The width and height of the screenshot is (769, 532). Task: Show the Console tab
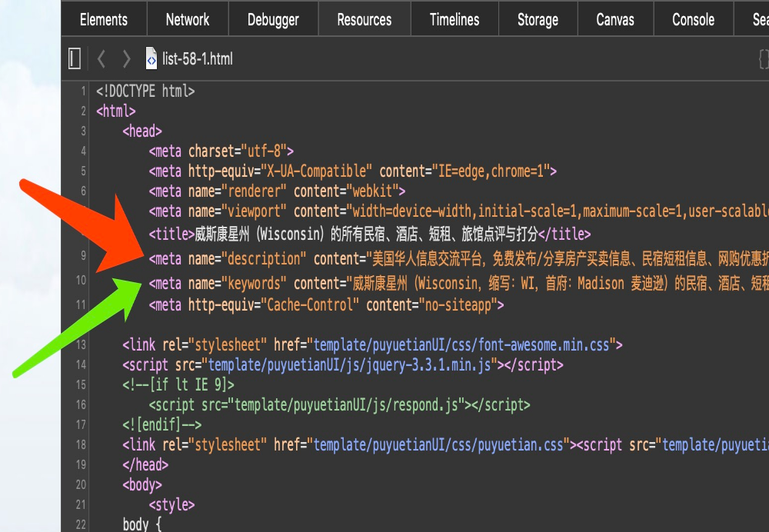(x=693, y=20)
